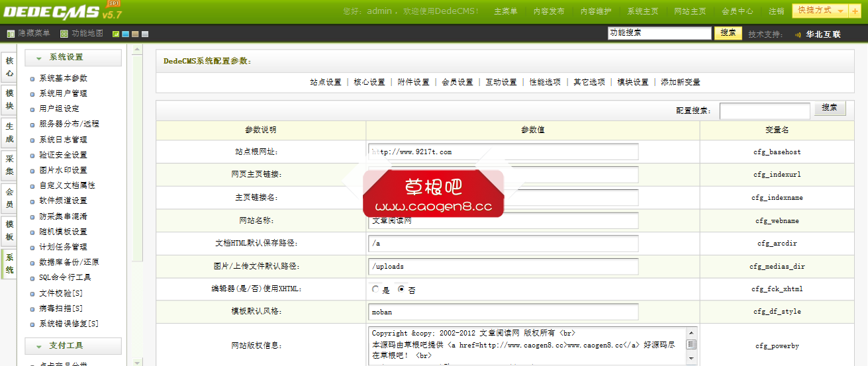The height and width of the screenshot is (366, 868).
Task: Switch to the 模板 vertical tab
Action: [9, 230]
